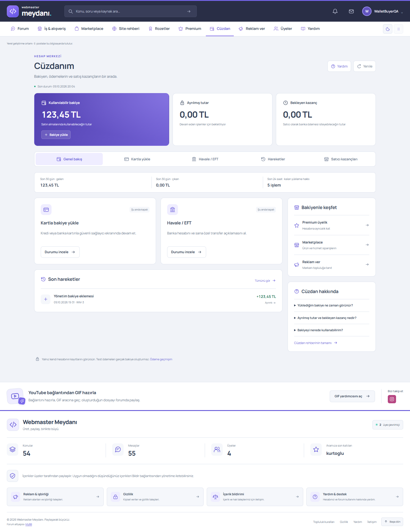Open the Premium üyelik arrow
Image resolution: width=410 pixels, height=532 pixels.
(367, 225)
